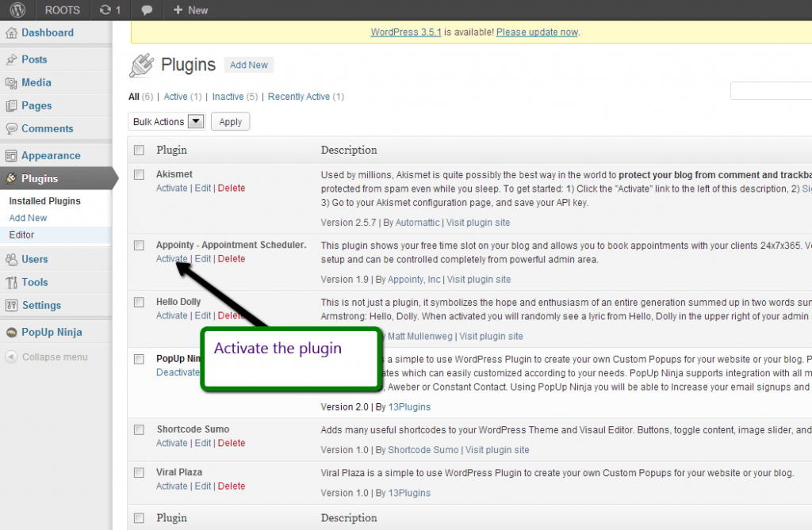Click the Pages icon in sidebar

pos(11,106)
